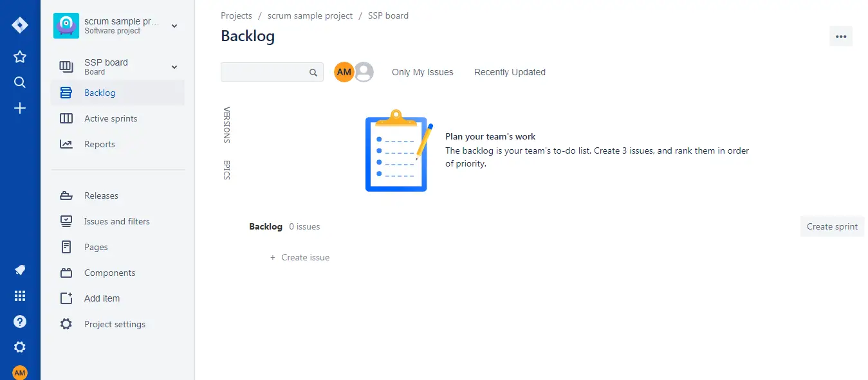Open Project settings gear
Viewport: 868px width, 380px height.
point(66,324)
